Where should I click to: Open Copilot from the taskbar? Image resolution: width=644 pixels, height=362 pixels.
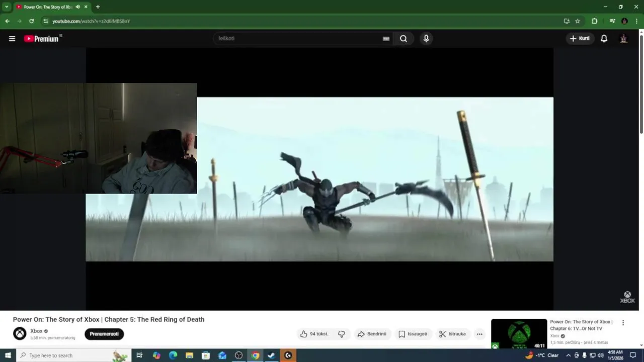(156, 355)
